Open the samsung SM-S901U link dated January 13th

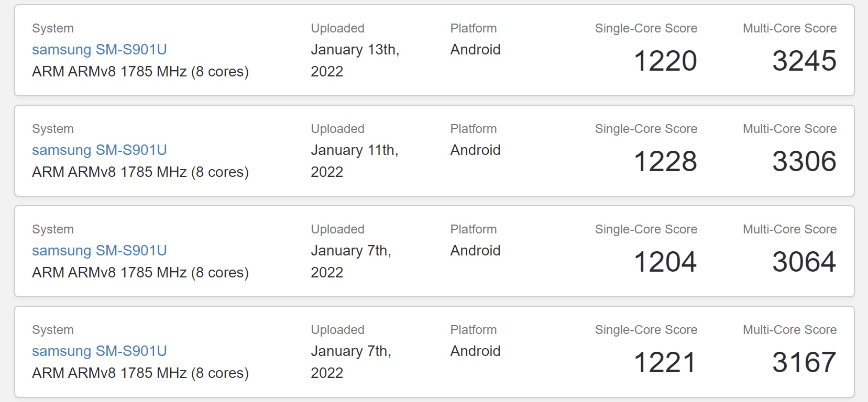(x=100, y=50)
